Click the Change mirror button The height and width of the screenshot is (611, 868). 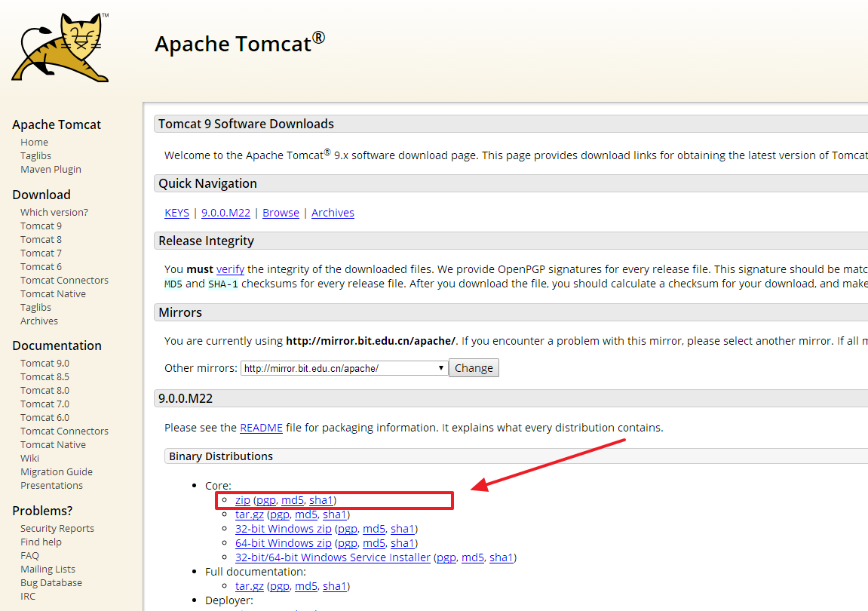pos(474,368)
